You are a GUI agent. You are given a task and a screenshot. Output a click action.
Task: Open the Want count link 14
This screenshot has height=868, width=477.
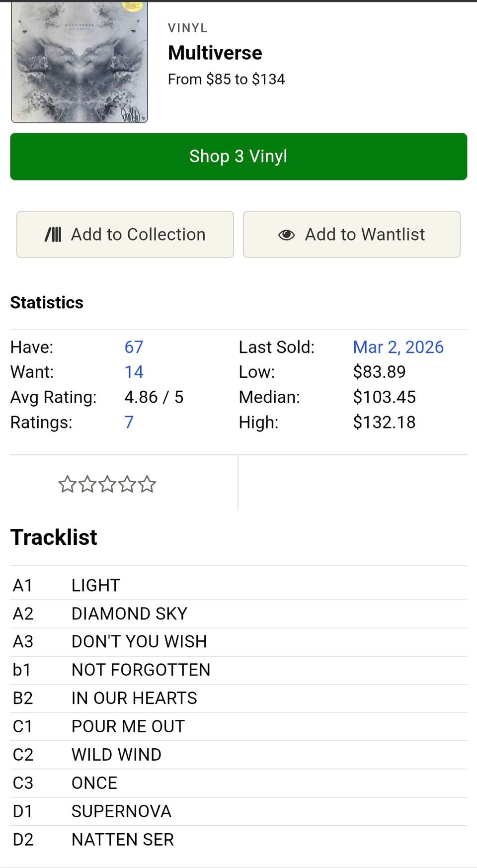(134, 372)
